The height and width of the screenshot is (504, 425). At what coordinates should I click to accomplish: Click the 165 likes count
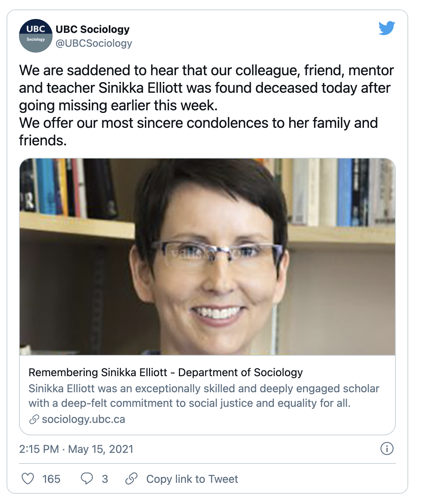51,479
